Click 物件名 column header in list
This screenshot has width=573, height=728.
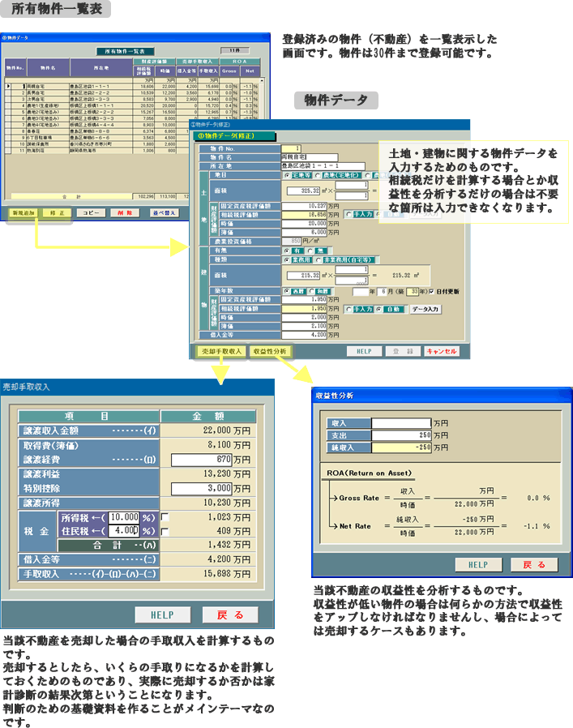tap(49, 68)
